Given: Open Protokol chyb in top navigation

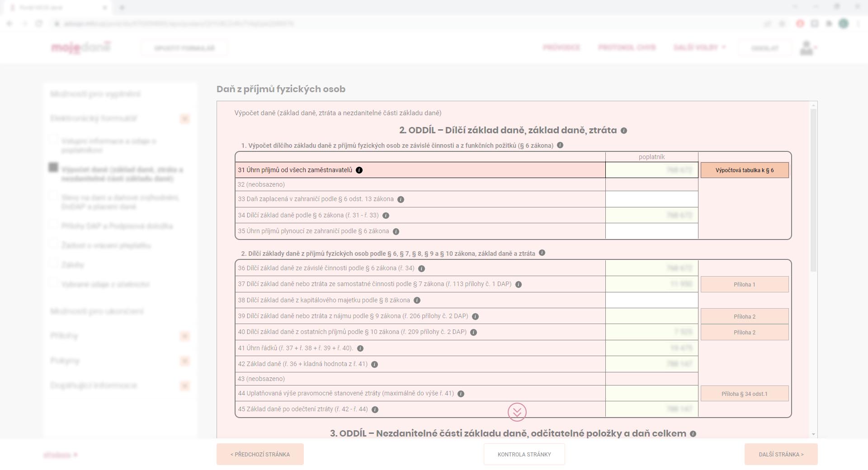Looking at the screenshot, I should [x=627, y=47].
